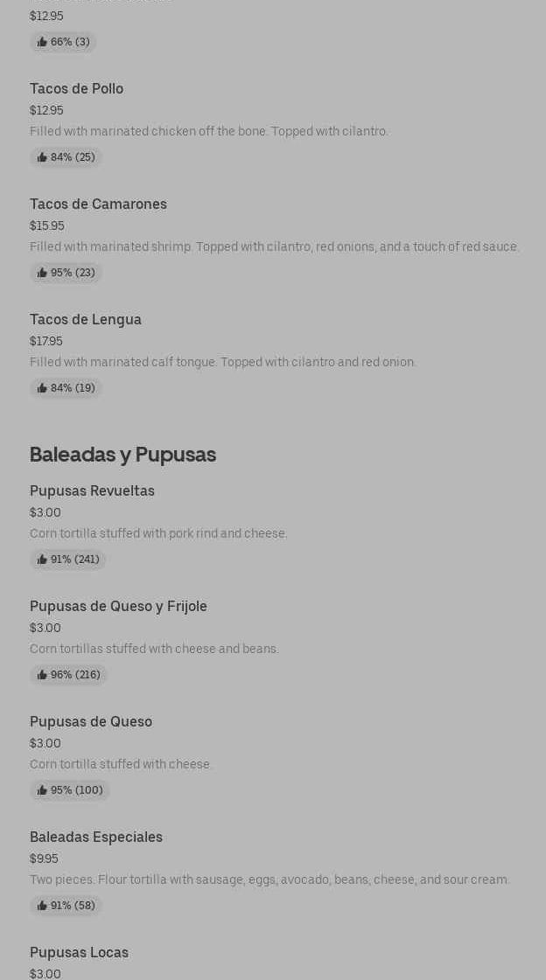Open the Tacos de Camarones menu item
This screenshot has width=546, height=980.
(x=98, y=204)
